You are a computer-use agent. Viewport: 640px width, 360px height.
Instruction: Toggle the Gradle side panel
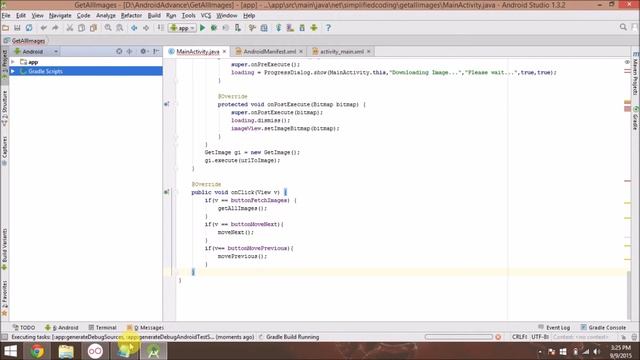coord(636,118)
